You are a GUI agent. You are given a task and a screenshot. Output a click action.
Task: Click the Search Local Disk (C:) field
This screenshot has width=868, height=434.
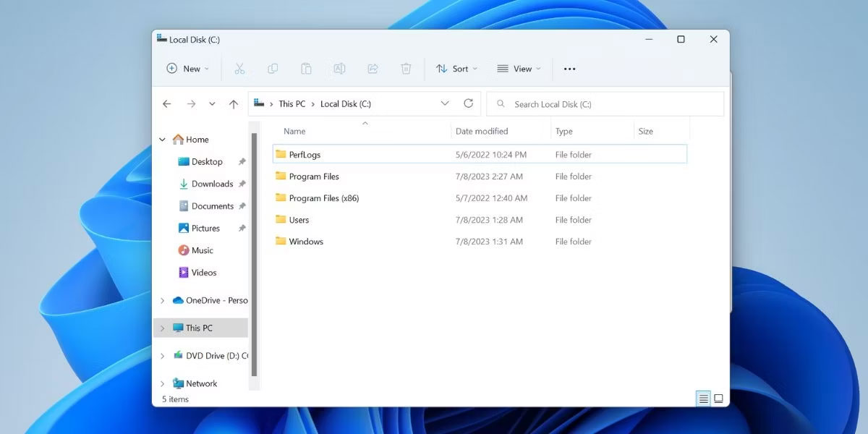point(615,104)
